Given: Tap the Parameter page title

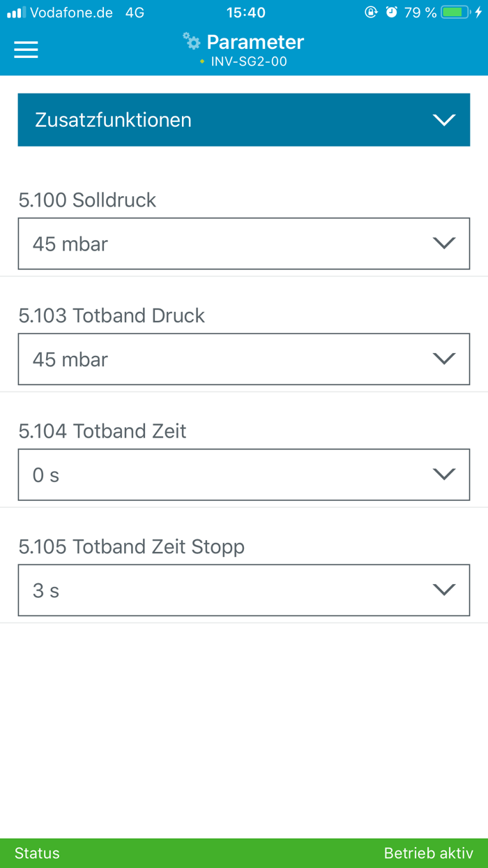Looking at the screenshot, I should [255, 42].
